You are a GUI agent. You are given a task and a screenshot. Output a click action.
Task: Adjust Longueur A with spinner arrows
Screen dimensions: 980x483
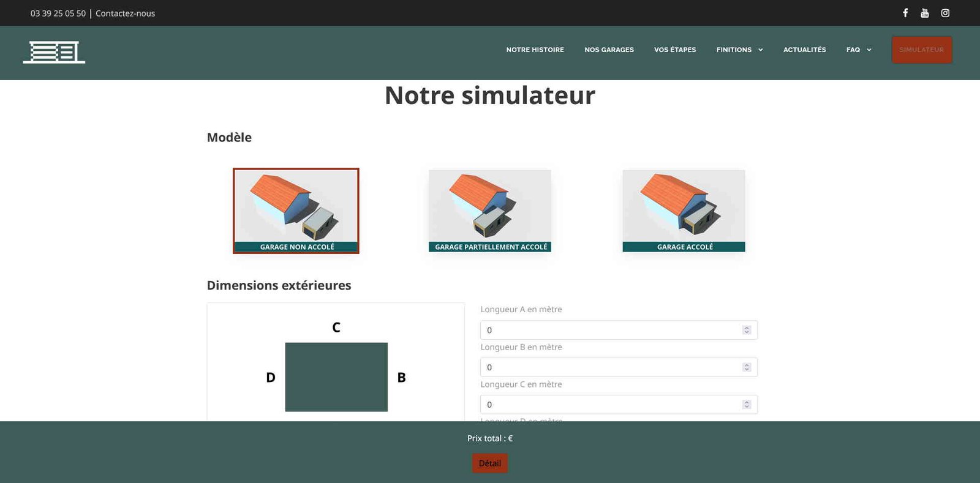tap(747, 330)
